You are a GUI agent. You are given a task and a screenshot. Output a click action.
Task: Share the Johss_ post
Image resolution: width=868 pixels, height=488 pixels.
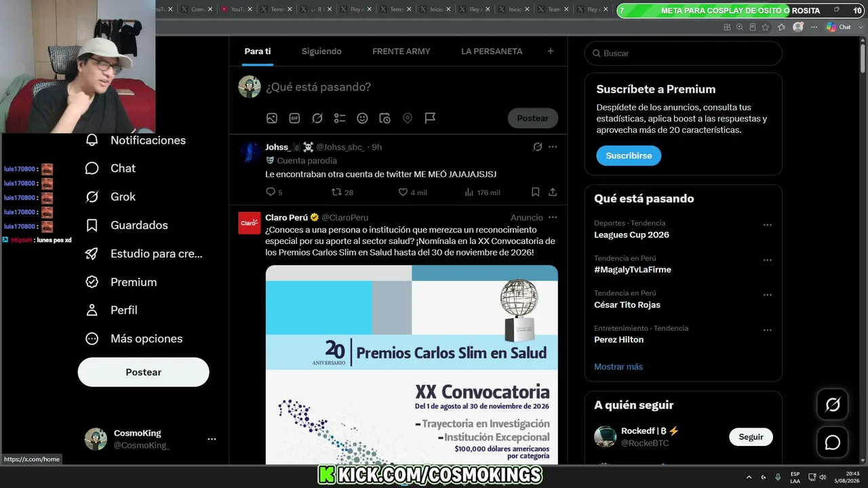[x=553, y=192]
